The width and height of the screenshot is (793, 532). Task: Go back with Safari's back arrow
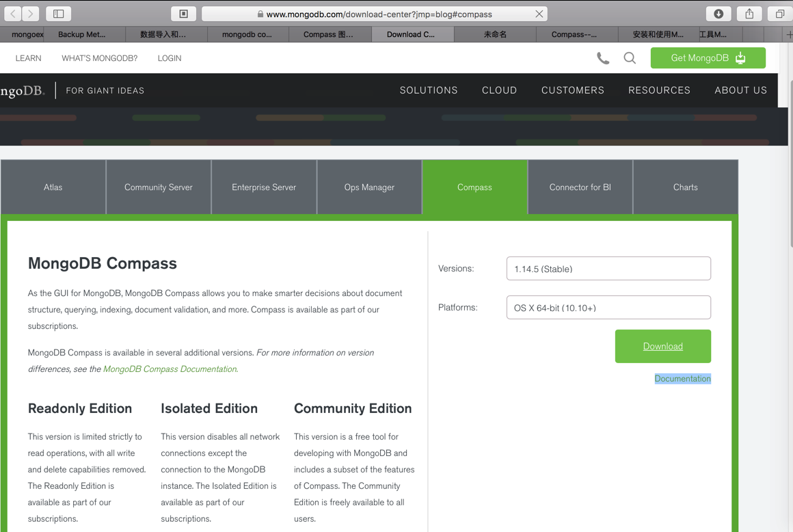[x=13, y=14]
